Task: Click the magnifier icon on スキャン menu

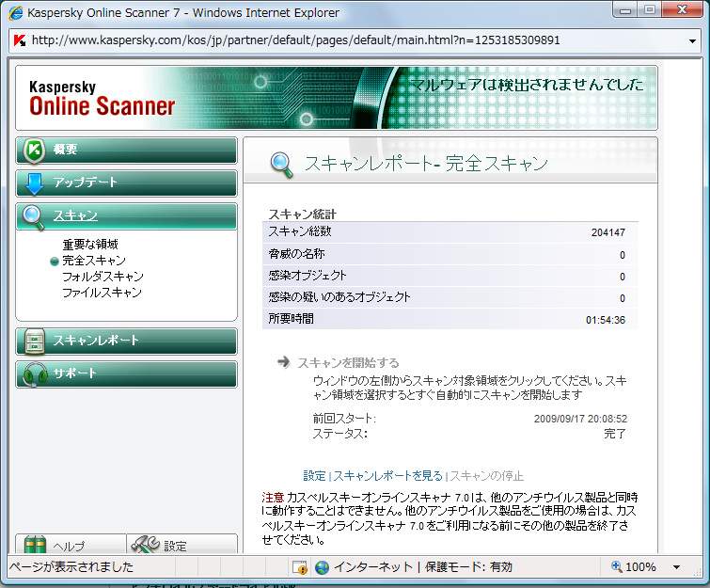Action: tap(34, 217)
